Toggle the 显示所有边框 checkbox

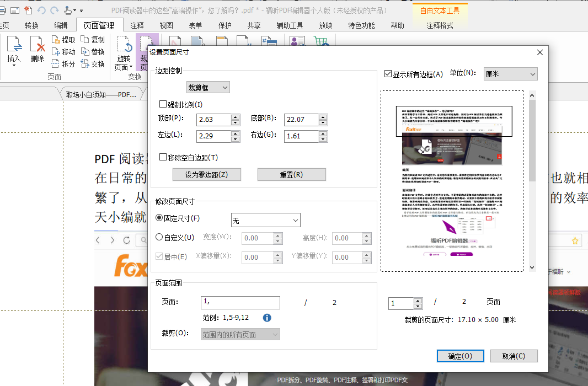click(388, 74)
